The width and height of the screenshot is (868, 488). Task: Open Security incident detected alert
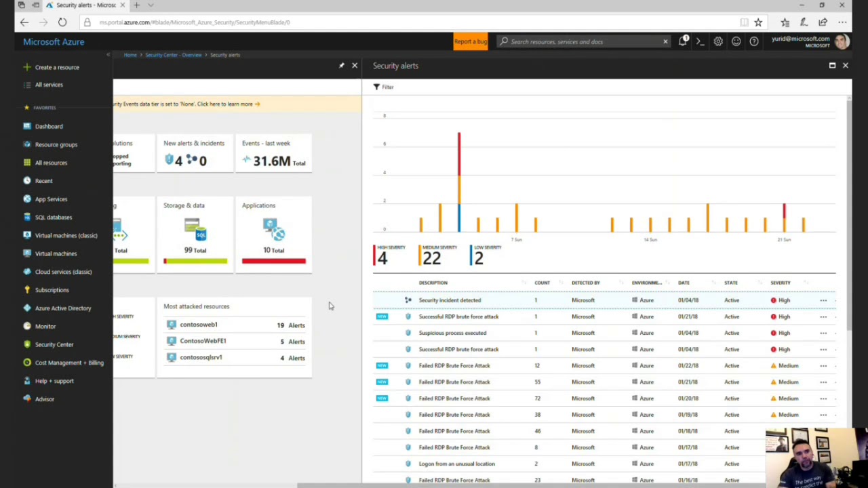(604, 300)
